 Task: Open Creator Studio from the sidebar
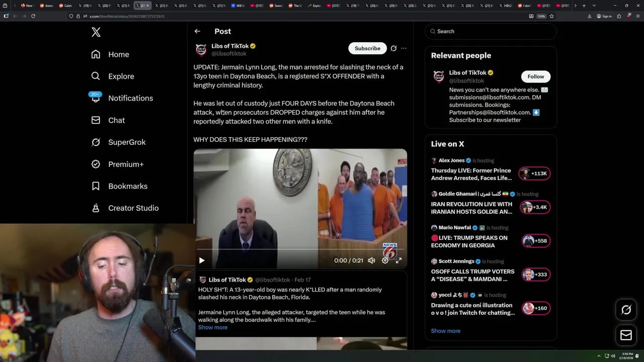coord(125,208)
